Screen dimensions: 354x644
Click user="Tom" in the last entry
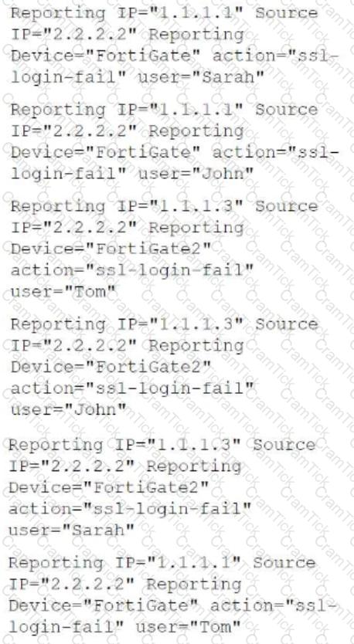(189, 627)
